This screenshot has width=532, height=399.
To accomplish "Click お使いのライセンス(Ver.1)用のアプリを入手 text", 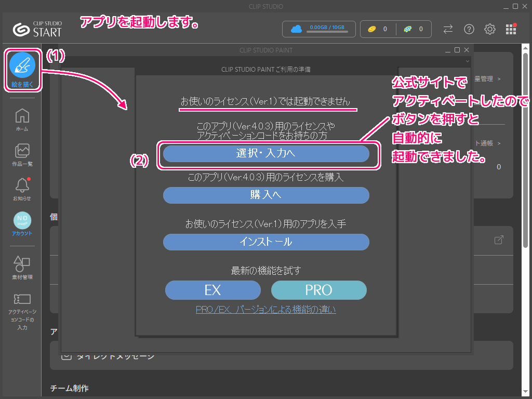I will 266,224.
